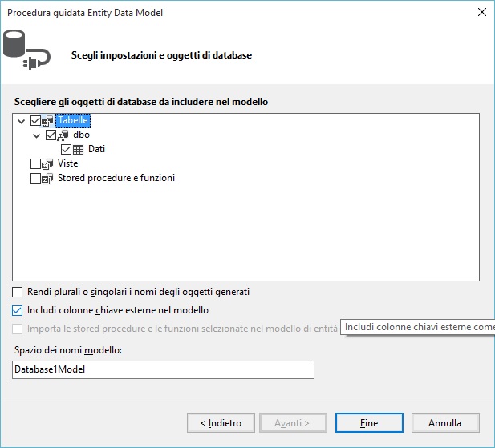
Task: Click the Dati table grid icon
Action: click(79, 149)
